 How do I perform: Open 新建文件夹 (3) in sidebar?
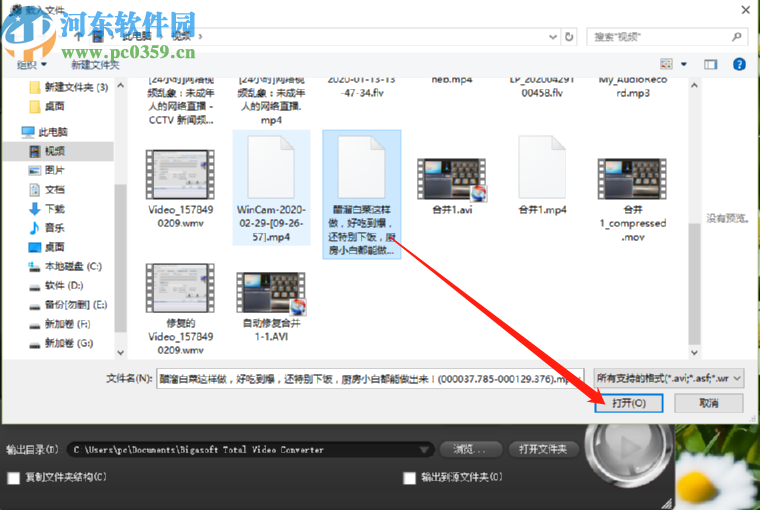69,87
